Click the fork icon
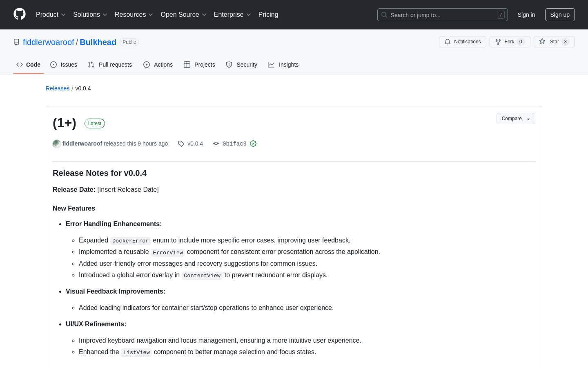 (498, 42)
